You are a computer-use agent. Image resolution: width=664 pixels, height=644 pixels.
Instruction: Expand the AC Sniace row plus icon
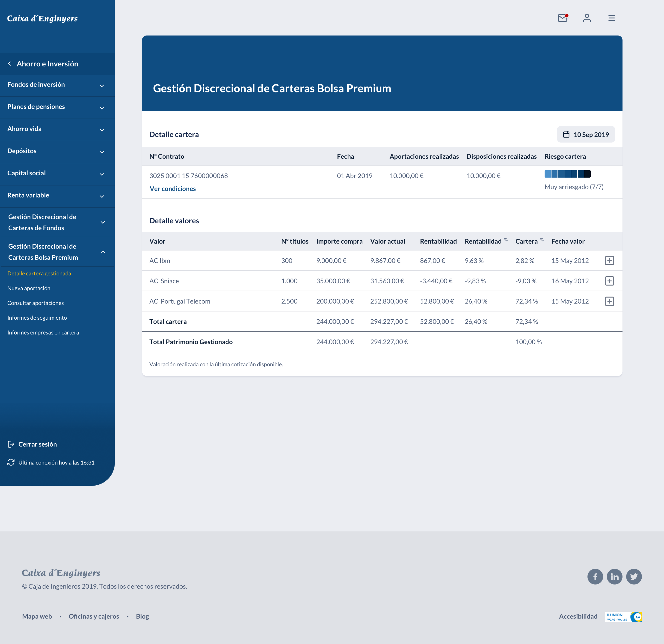pyautogui.click(x=609, y=281)
